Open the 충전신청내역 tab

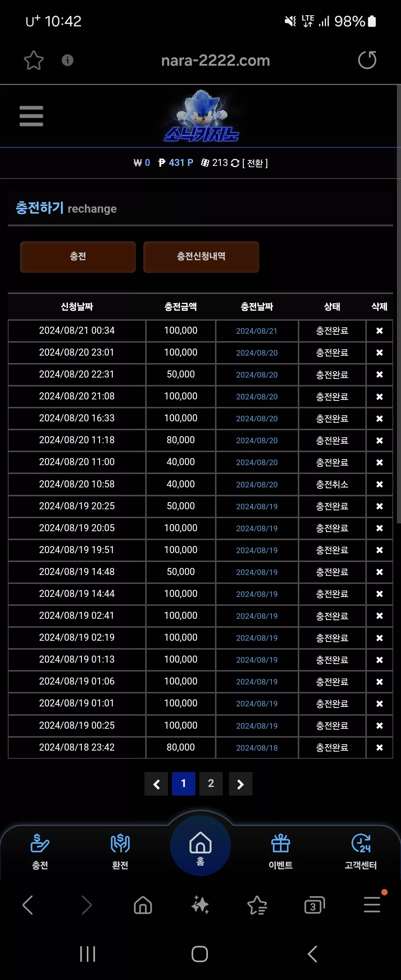point(201,257)
